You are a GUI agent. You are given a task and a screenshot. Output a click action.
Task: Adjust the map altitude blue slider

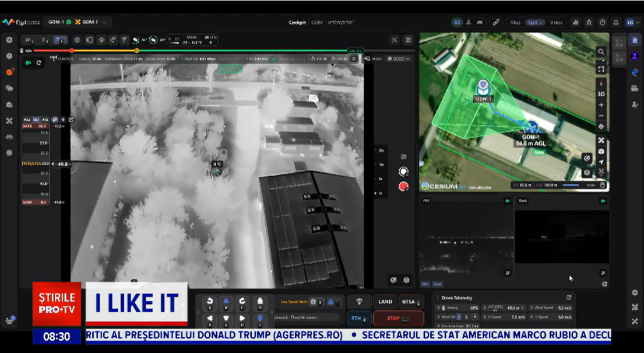(571, 185)
